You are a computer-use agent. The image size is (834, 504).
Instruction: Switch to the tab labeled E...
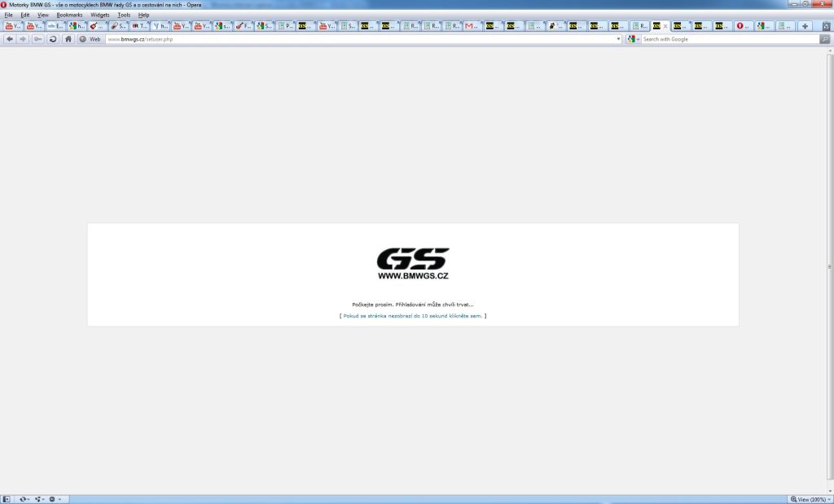tap(55, 26)
